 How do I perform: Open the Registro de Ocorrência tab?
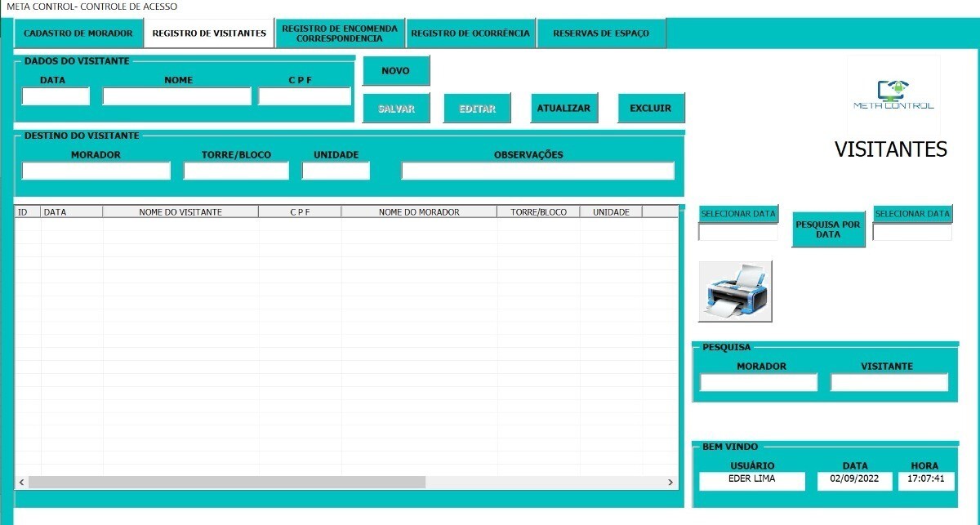tap(470, 33)
